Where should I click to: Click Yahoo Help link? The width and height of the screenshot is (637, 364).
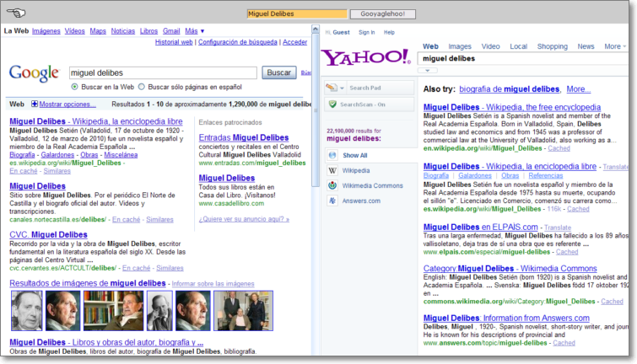389,32
